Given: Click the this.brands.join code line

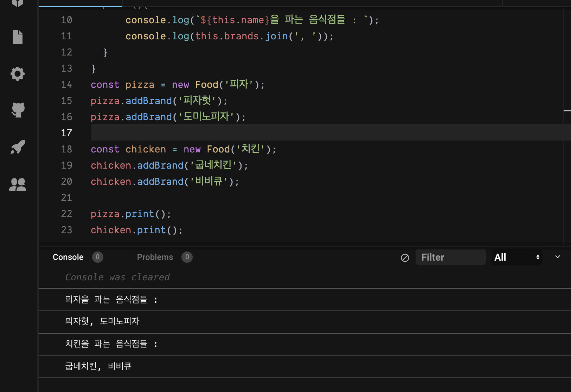Looking at the screenshot, I should coord(230,36).
